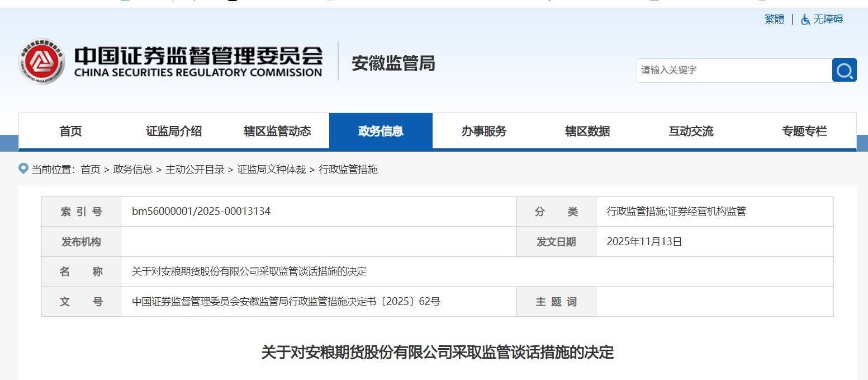Click the CSRC red emblem logo
Image resolution: width=868 pixels, height=380 pixels.
tap(42, 60)
